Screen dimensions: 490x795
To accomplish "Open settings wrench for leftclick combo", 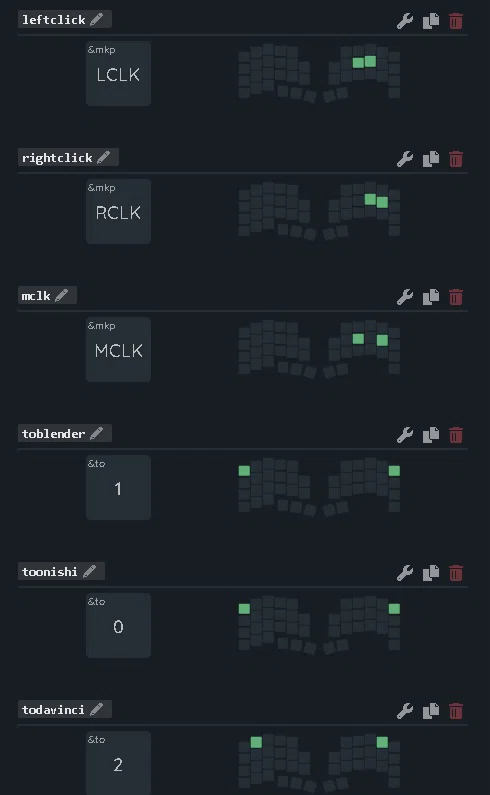I will [404, 21].
